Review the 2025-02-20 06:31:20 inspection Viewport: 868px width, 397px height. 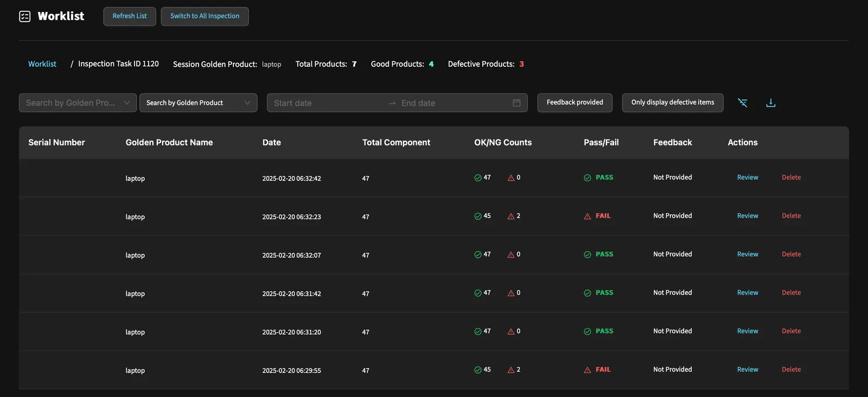pyautogui.click(x=748, y=331)
